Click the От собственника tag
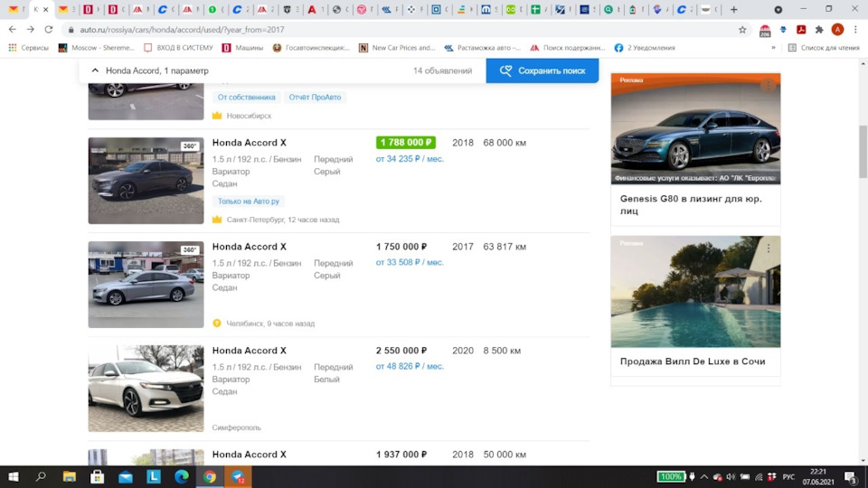Screen dimensions: 868x488 [246, 98]
